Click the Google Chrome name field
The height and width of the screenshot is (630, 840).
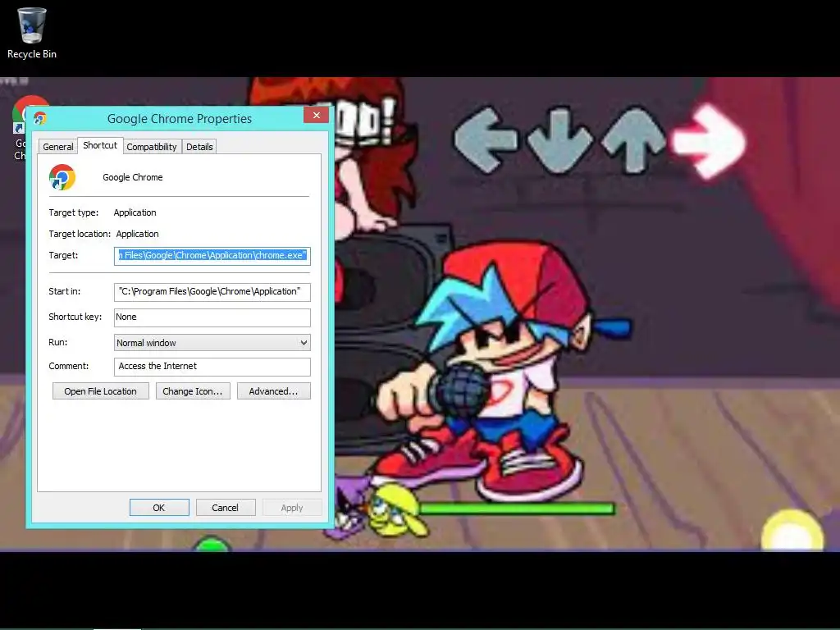coord(133,177)
